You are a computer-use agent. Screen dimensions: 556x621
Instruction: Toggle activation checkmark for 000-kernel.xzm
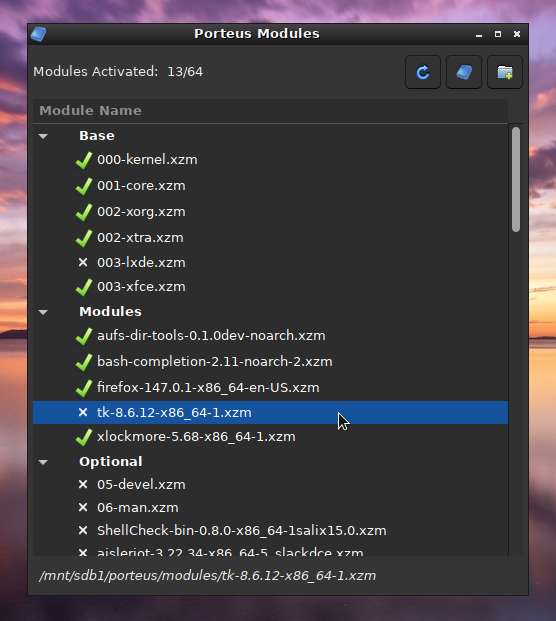84,160
